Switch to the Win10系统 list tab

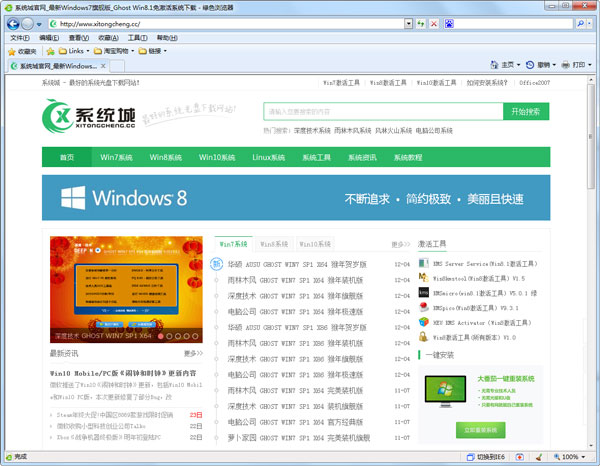(315, 244)
